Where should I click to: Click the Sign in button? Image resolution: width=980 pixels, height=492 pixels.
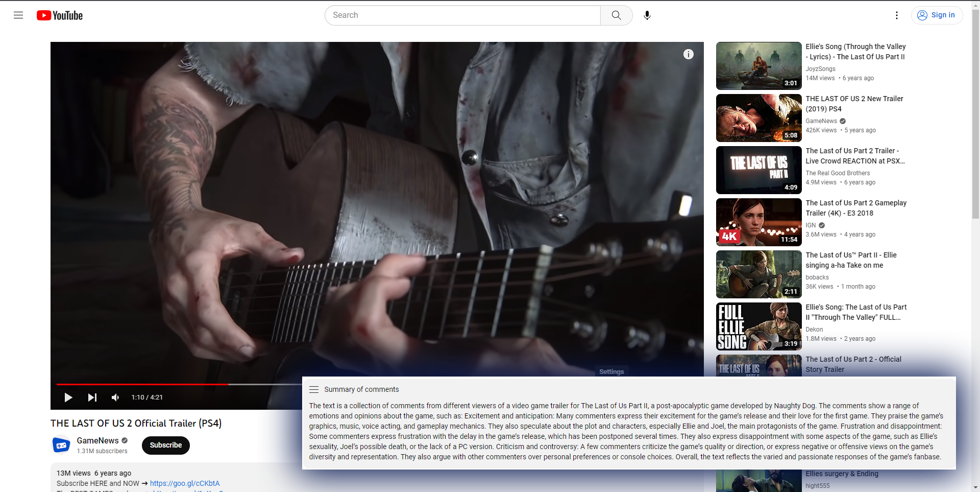[937, 15]
